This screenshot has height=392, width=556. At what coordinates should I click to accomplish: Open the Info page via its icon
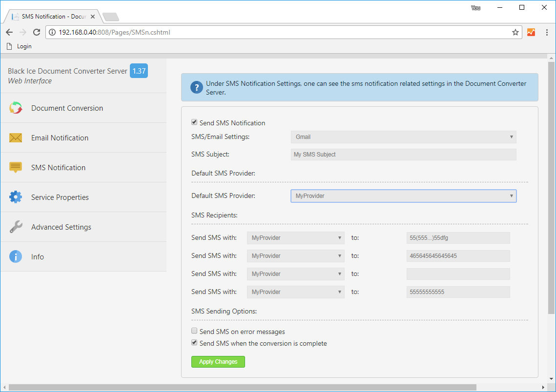click(16, 256)
